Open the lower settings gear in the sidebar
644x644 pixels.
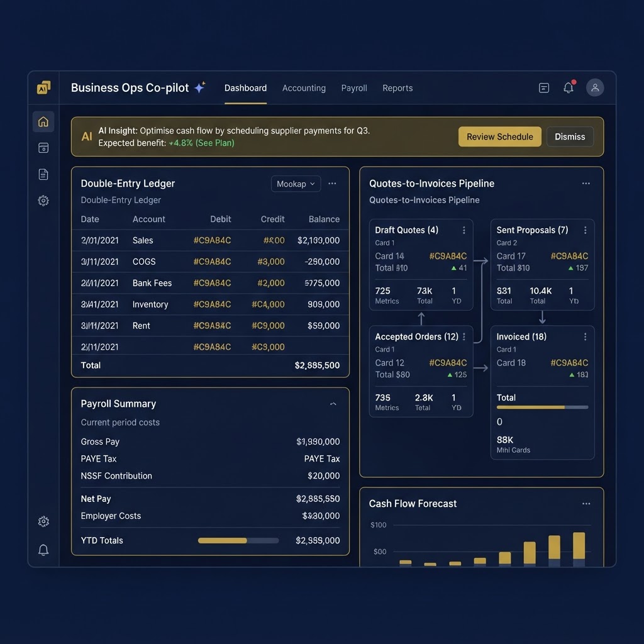coord(43,521)
